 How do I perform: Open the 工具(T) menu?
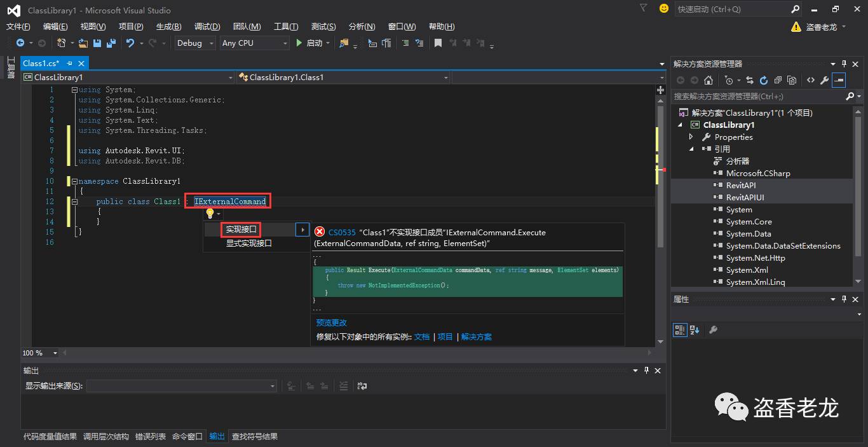click(x=285, y=26)
